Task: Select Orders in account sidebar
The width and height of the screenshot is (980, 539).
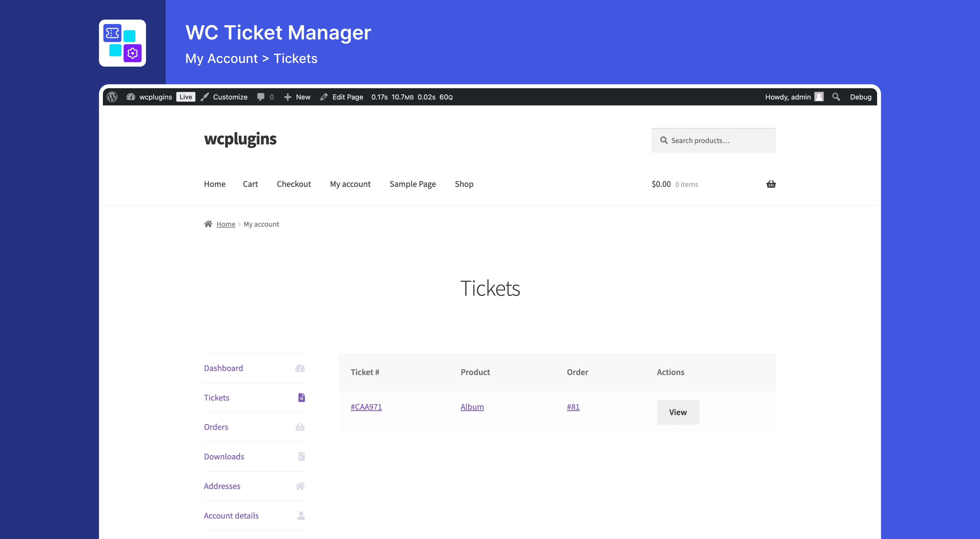Action: point(216,427)
